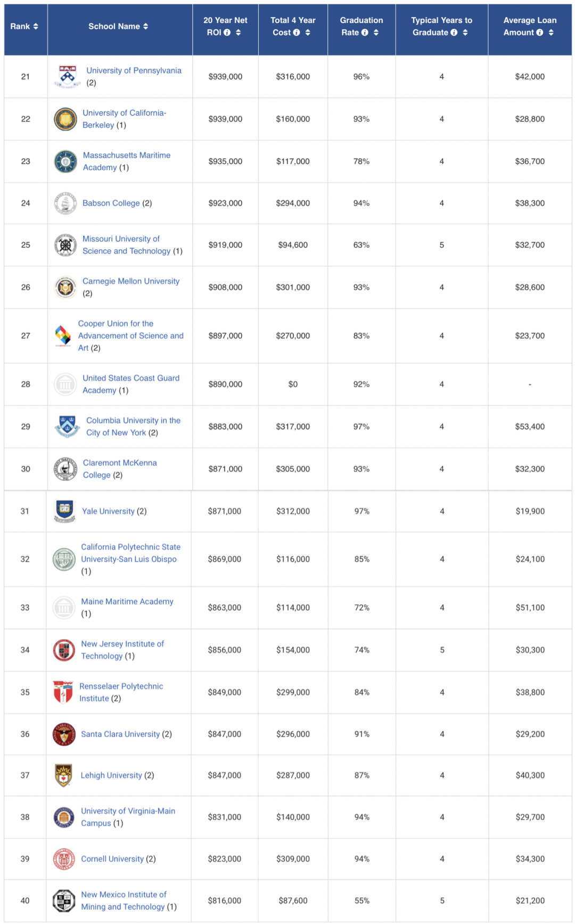The image size is (575, 924).
Task: Sort table using the School Name sort arrows
Action: (146, 26)
